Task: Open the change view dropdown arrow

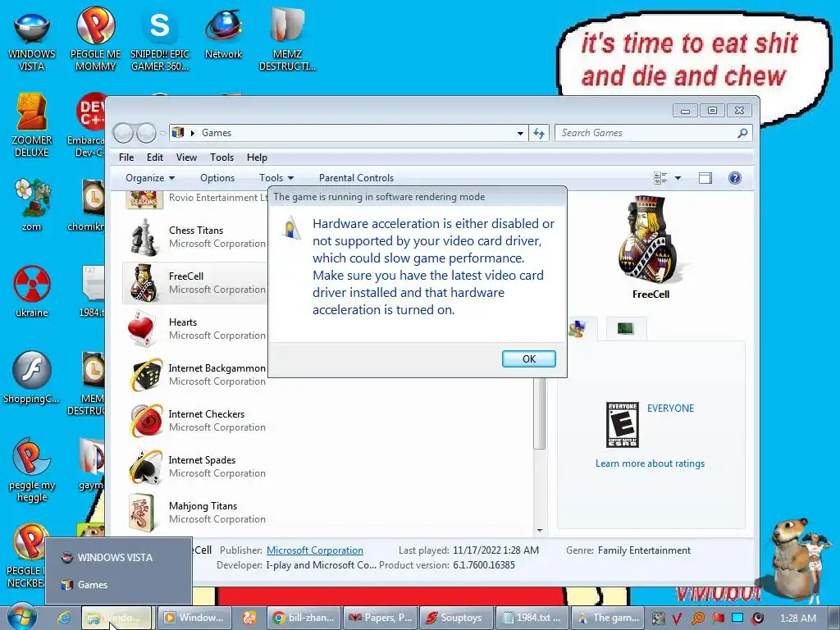Action: tap(678, 178)
